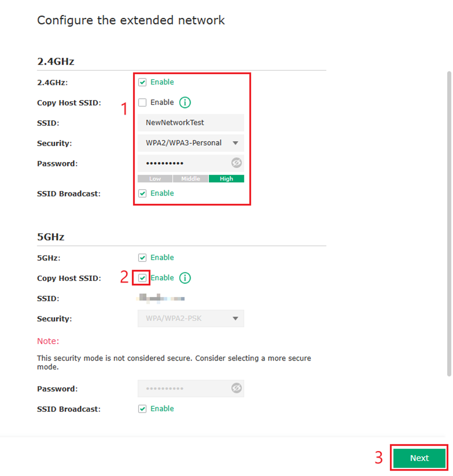The height and width of the screenshot is (476, 453).
Task: Select the NewNetworkTest SSID field
Action: [190, 123]
